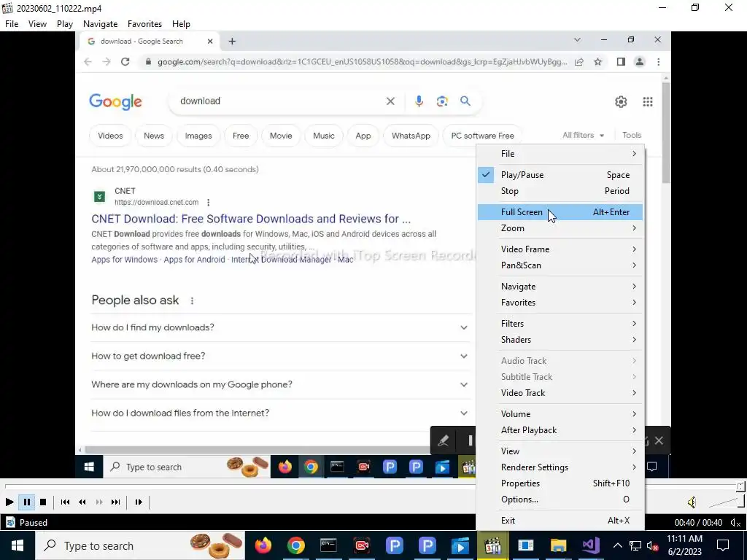The width and height of the screenshot is (747, 560).
Task: Expand the View submenu in the context menu
Action: point(560,451)
